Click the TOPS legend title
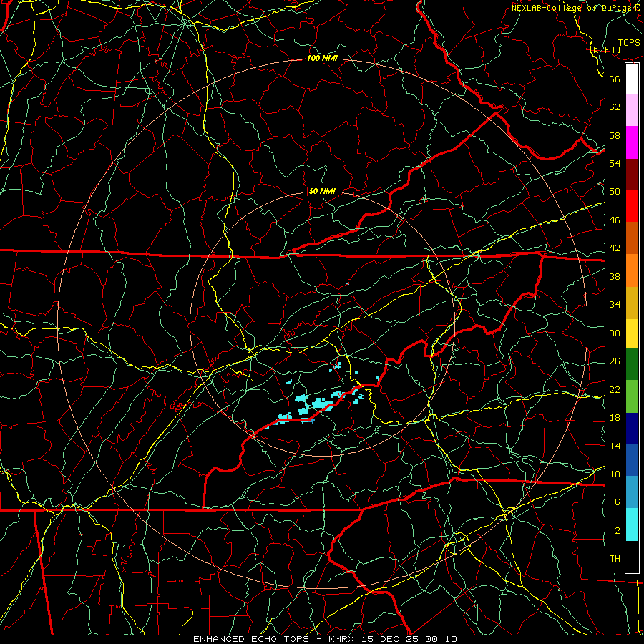Screen dimensions: 644x644 [x=629, y=43]
